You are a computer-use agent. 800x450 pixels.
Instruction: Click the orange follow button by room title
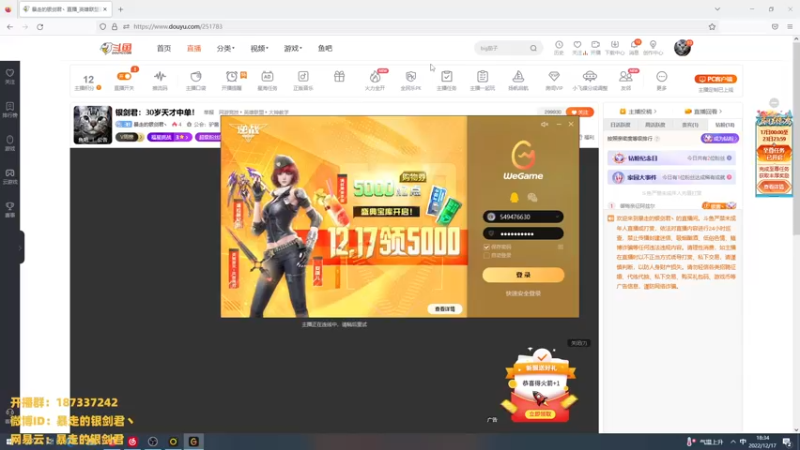[x=580, y=112]
